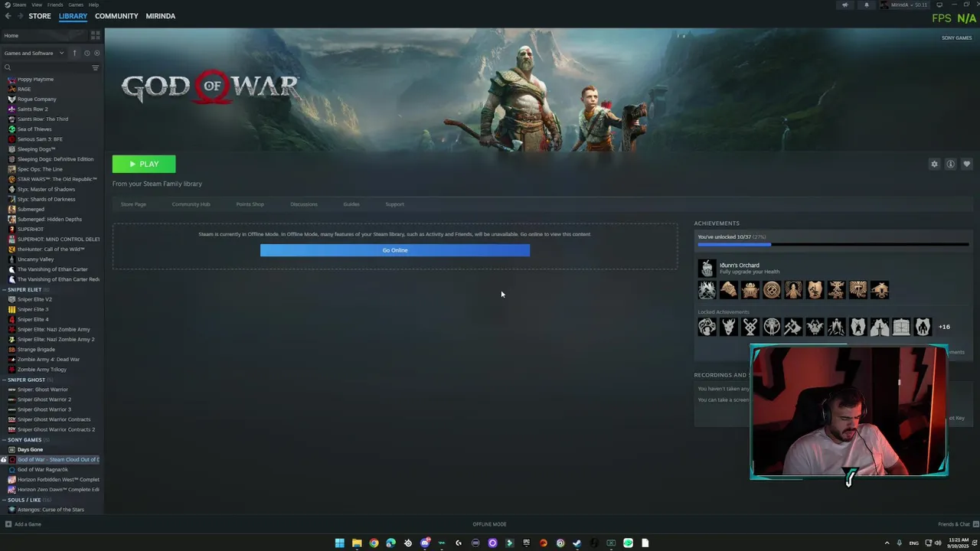
Task: Open Google Chrome from the taskbar
Action: pyautogui.click(x=374, y=543)
